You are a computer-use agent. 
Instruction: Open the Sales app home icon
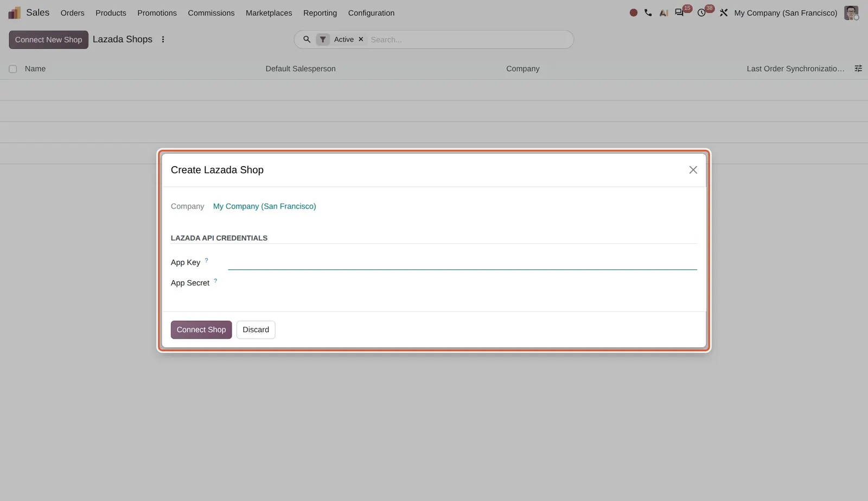pyautogui.click(x=14, y=12)
